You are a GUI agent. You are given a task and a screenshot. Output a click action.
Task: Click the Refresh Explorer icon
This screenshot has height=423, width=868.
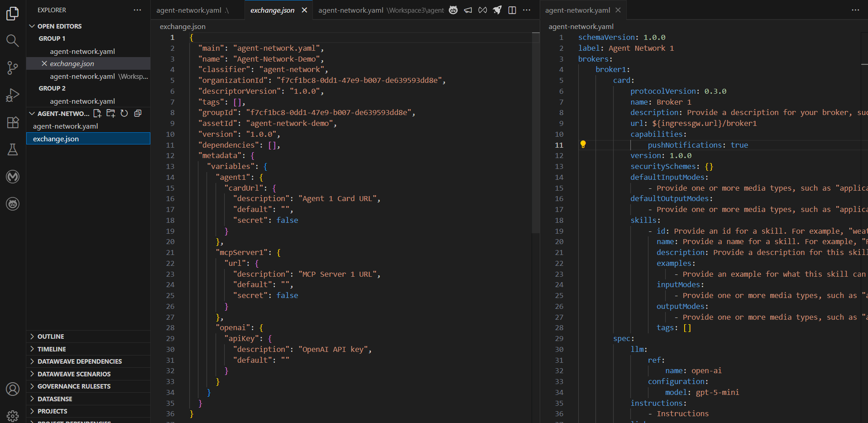[124, 113]
